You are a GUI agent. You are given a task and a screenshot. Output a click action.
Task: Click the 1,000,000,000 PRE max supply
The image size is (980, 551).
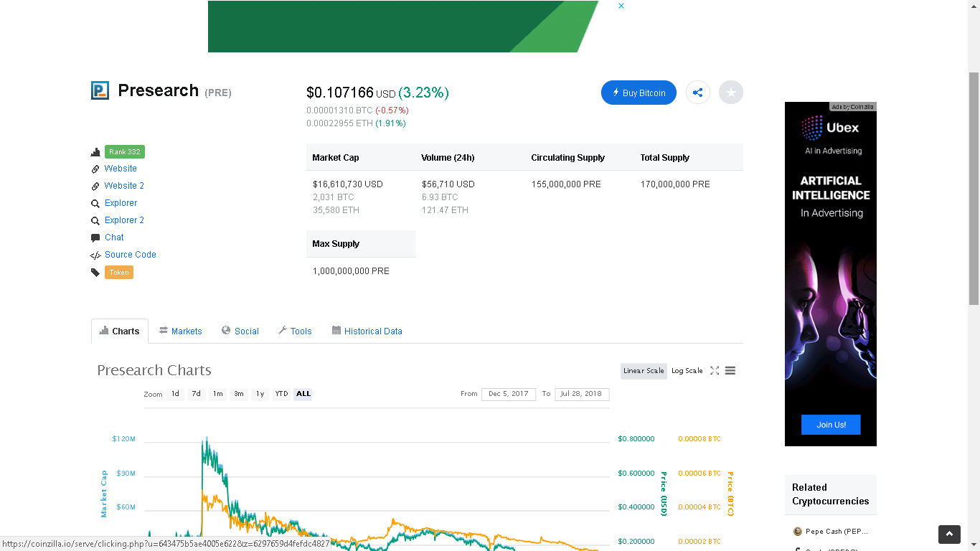click(351, 271)
